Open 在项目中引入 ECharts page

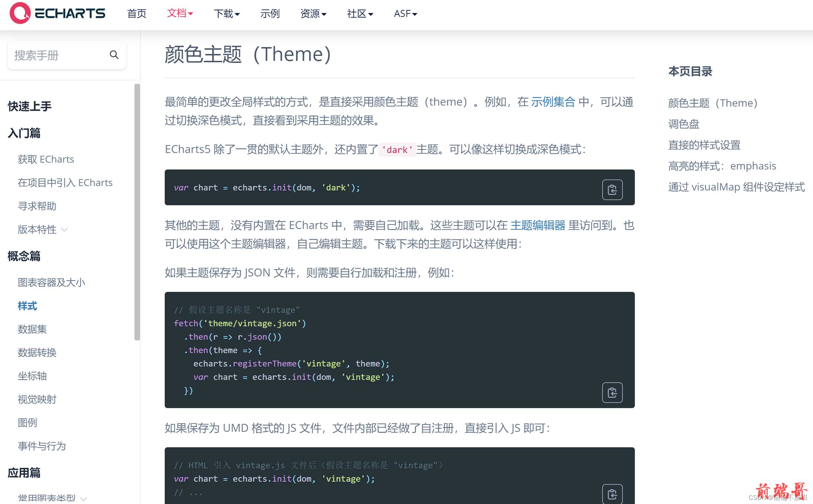[65, 183]
